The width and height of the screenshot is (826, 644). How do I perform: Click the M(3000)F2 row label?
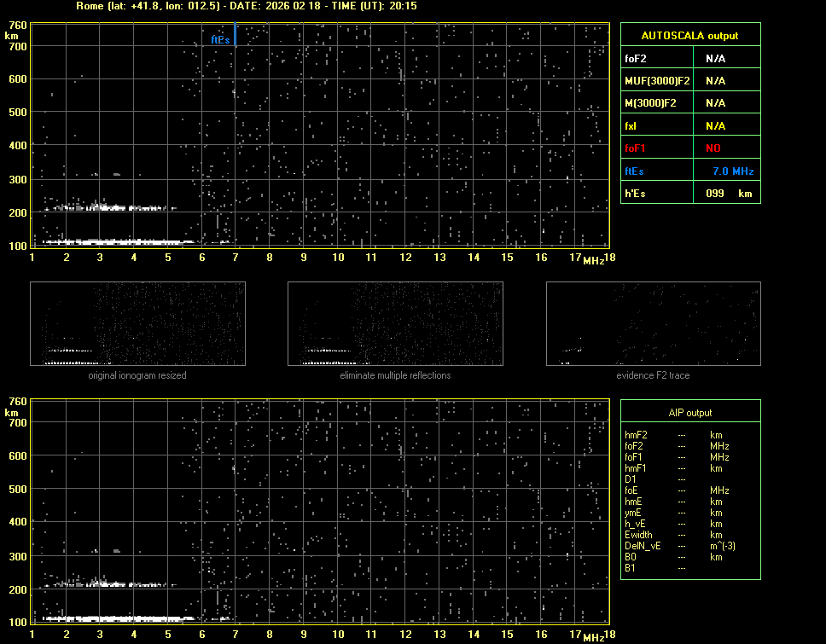click(651, 103)
